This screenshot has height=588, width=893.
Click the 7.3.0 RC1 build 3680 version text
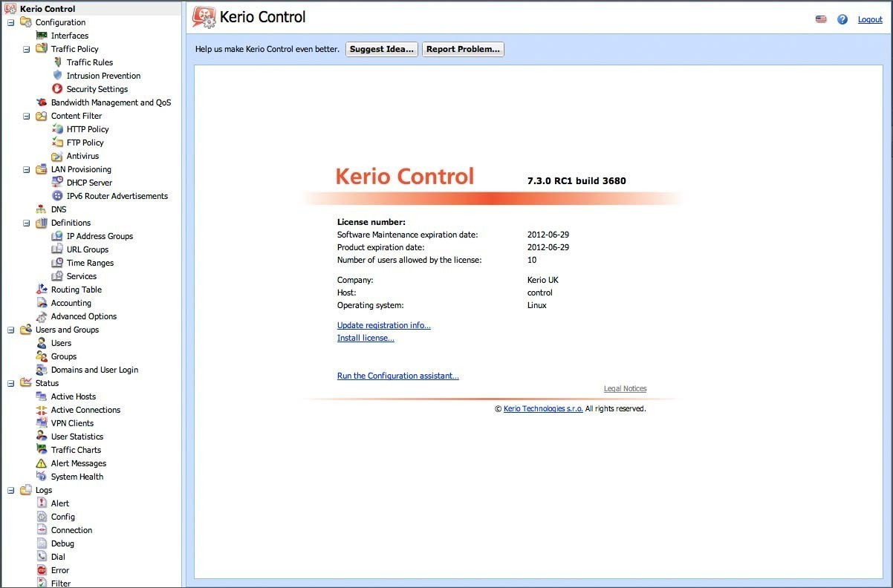(x=577, y=180)
